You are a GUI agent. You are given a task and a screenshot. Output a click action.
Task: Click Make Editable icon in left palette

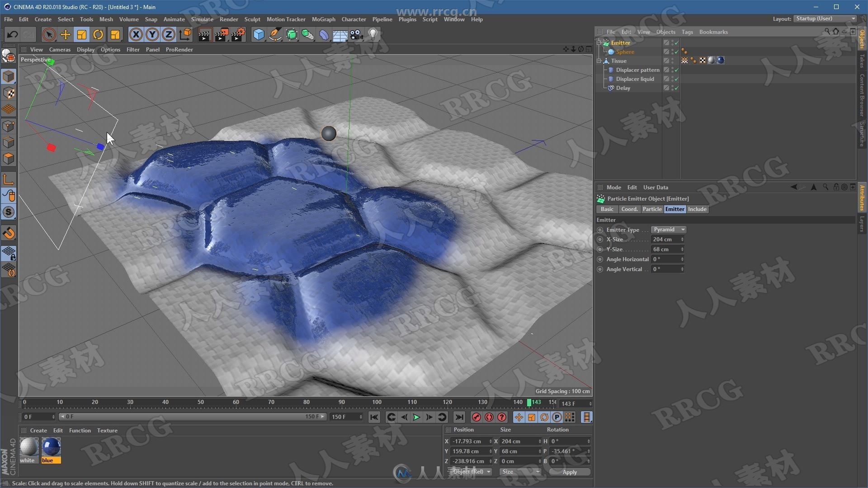9,56
